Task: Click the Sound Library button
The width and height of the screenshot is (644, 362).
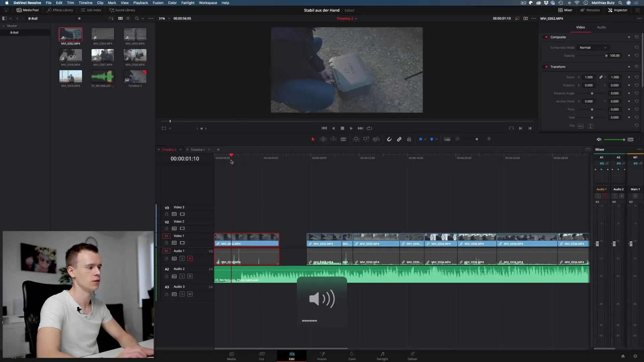Action: [x=122, y=10]
